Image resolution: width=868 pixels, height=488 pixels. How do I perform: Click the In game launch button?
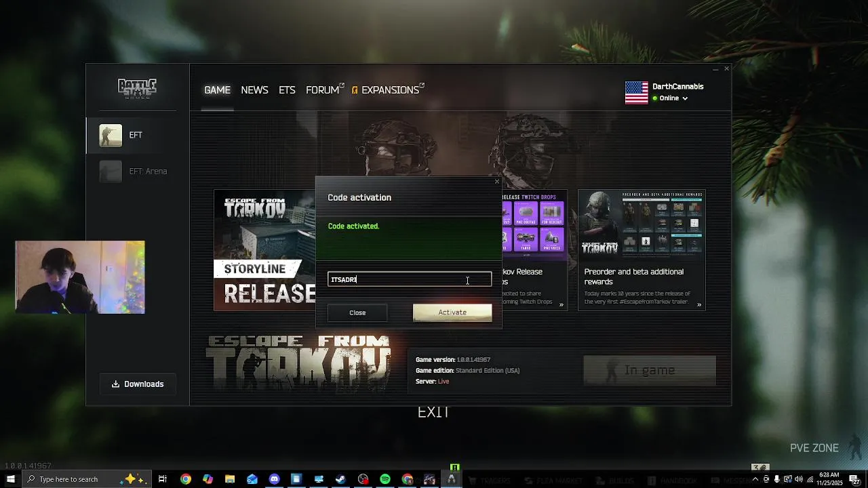pyautogui.click(x=650, y=371)
